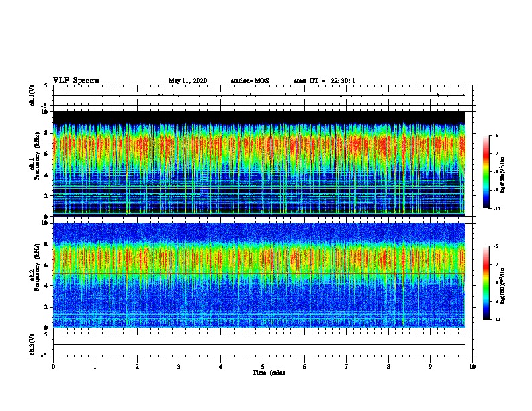Viewport: 532px width, 411px height.
Task: Click the ch.2 spectrogram panel
Action: 259,275
